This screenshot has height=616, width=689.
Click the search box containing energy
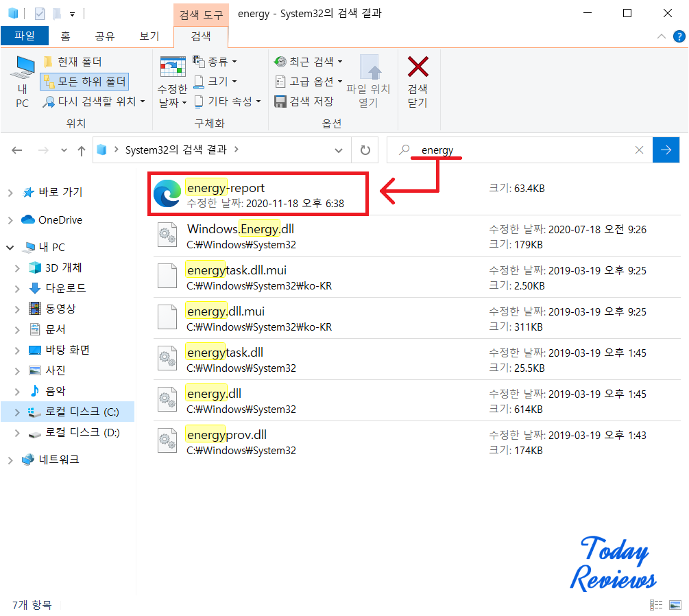pos(520,150)
